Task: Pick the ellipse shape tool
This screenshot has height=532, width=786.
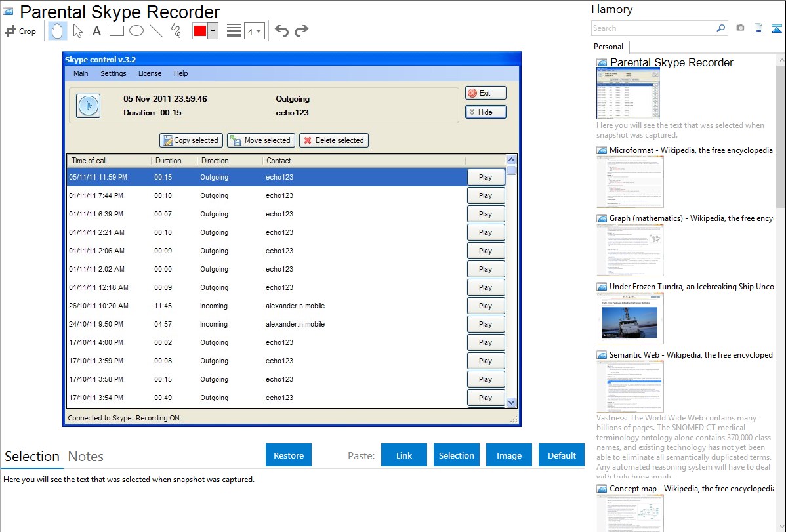Action: [x=136, y=31]
